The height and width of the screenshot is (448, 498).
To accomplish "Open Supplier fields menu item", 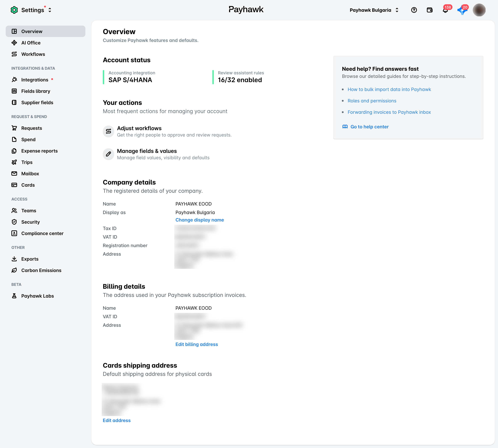I will pos(46,102).
